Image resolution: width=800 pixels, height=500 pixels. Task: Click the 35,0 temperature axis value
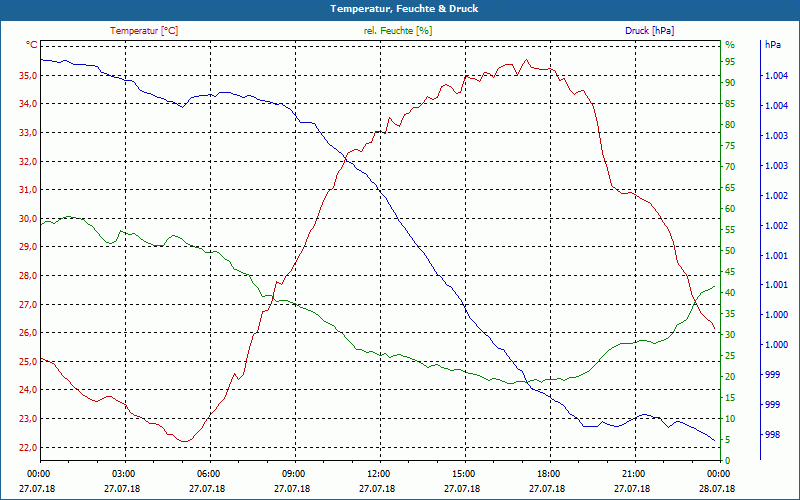28,76
